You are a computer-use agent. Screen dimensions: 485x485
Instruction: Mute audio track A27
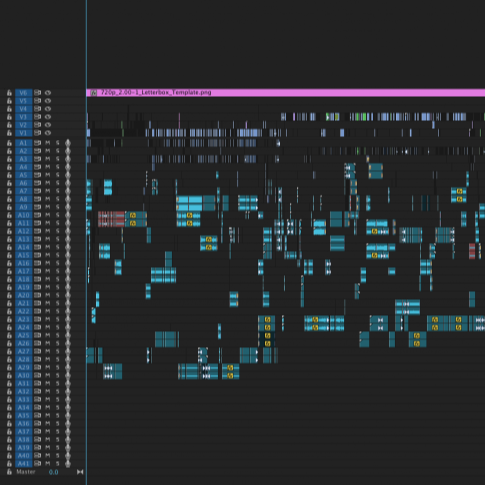(x=48, y=351)
